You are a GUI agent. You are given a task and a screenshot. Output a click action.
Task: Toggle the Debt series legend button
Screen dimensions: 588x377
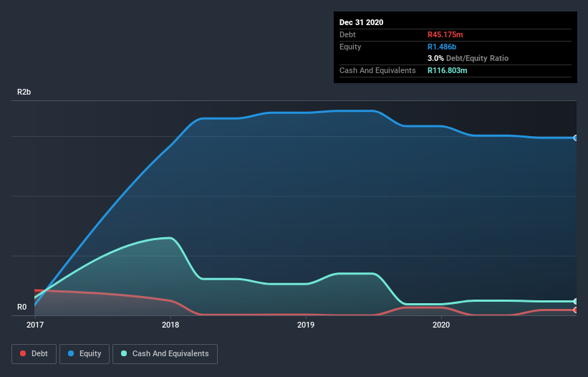tap(34, 354)
